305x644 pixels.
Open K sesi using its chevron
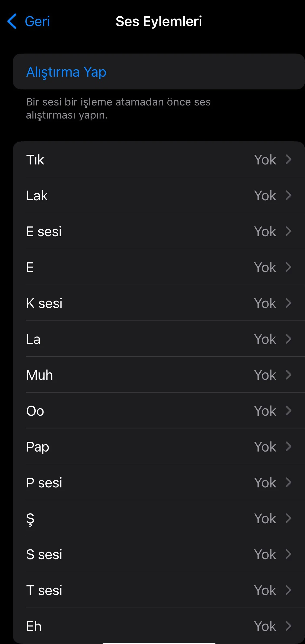point(288,303)
